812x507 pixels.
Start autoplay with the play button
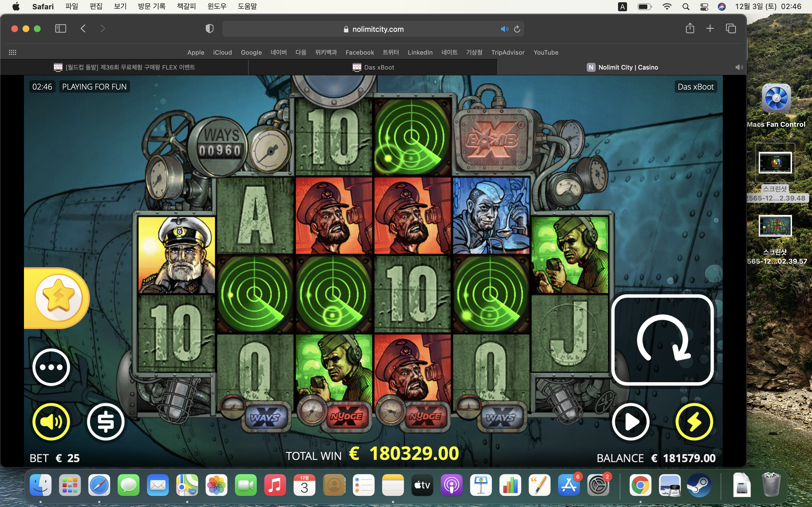[x=631, y=421]
